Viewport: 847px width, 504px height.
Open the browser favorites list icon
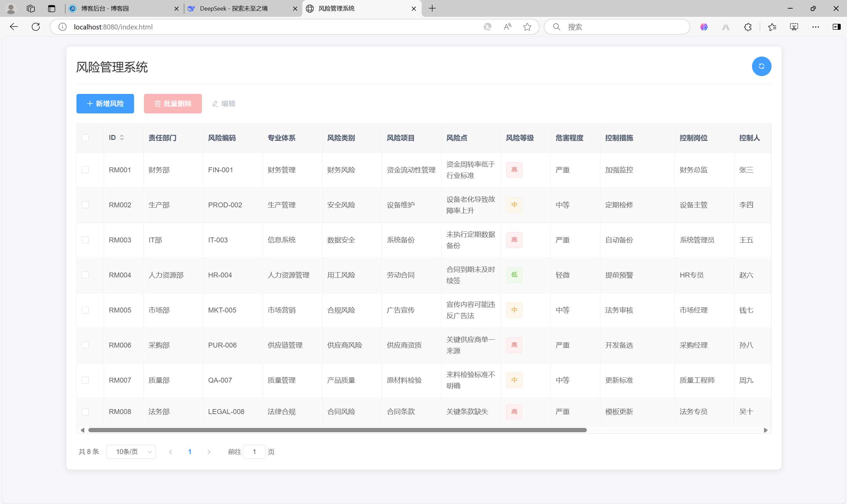coord(772,27)
